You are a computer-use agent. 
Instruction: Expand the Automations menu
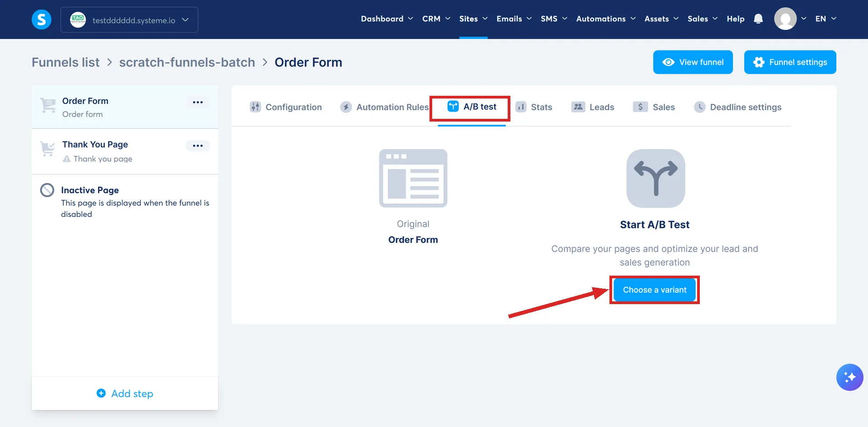tap(606, 19)
